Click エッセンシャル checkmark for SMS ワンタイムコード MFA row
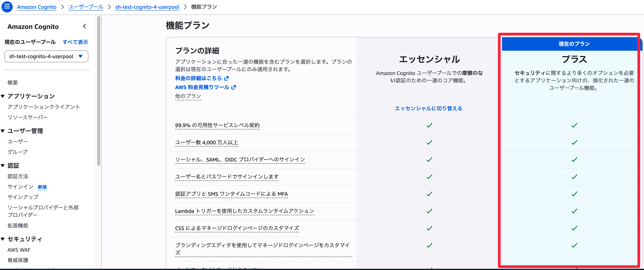This screenshot has width=644, height=270. tap(429, 194)
